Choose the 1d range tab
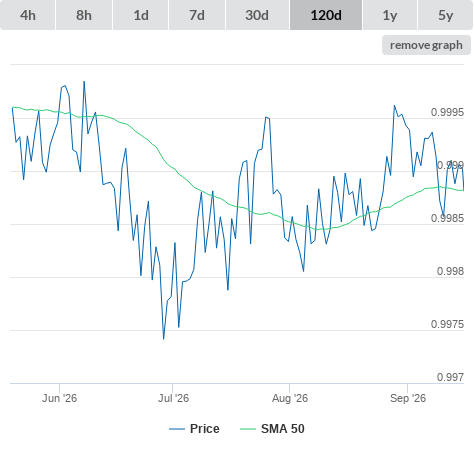The image size is (474, 455). tap(141, 15)
